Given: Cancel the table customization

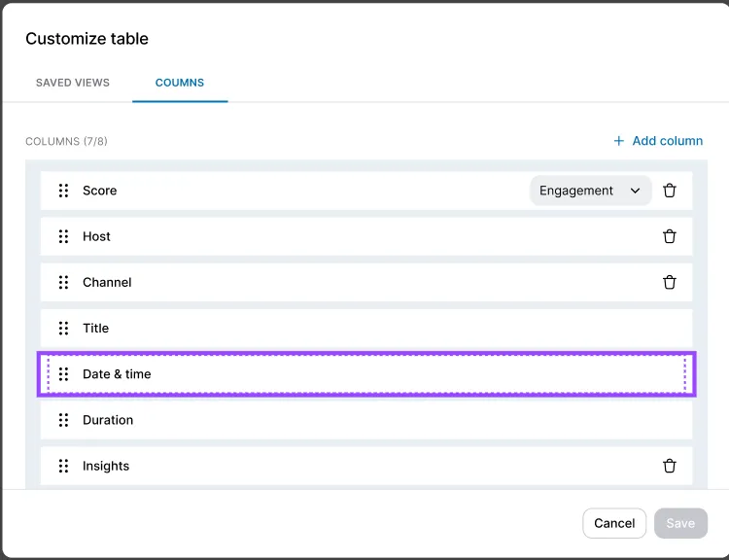Looking at the screenshot, I should click(x=614, y=523).
